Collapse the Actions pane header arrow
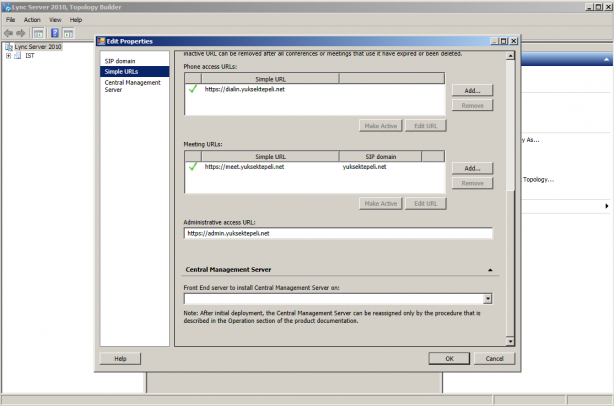The width and height of the screenshot is (614, 406). [606, 60]
